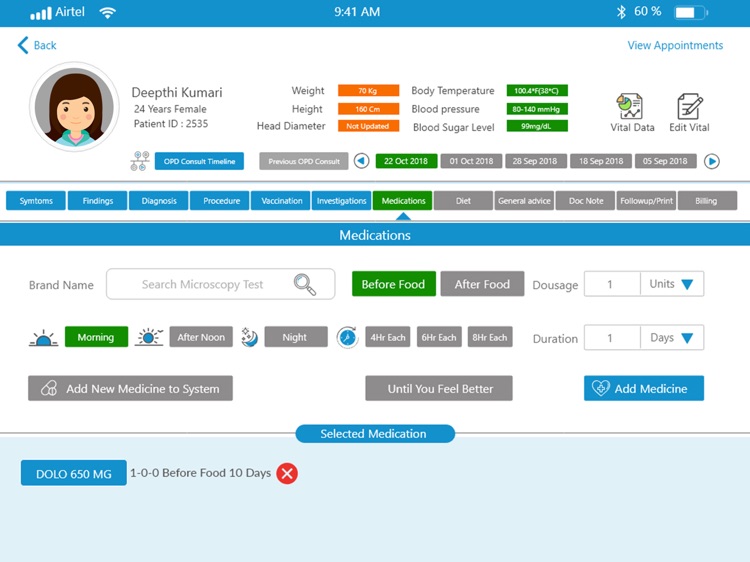The width and height of the screenshot is (750, 562).
Task: Select the 18 Sep 2018 consult date
Action: [x=601, y=161]
